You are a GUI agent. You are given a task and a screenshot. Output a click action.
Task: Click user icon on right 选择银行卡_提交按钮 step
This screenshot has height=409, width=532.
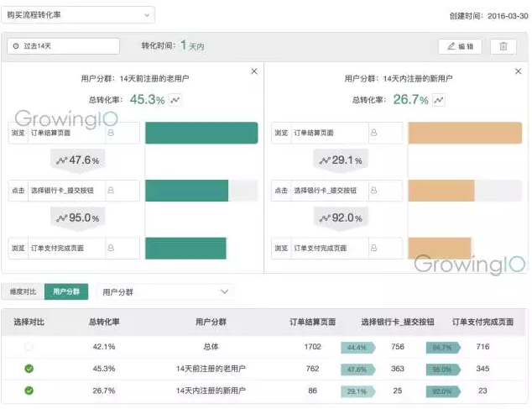tap(373, 191)
